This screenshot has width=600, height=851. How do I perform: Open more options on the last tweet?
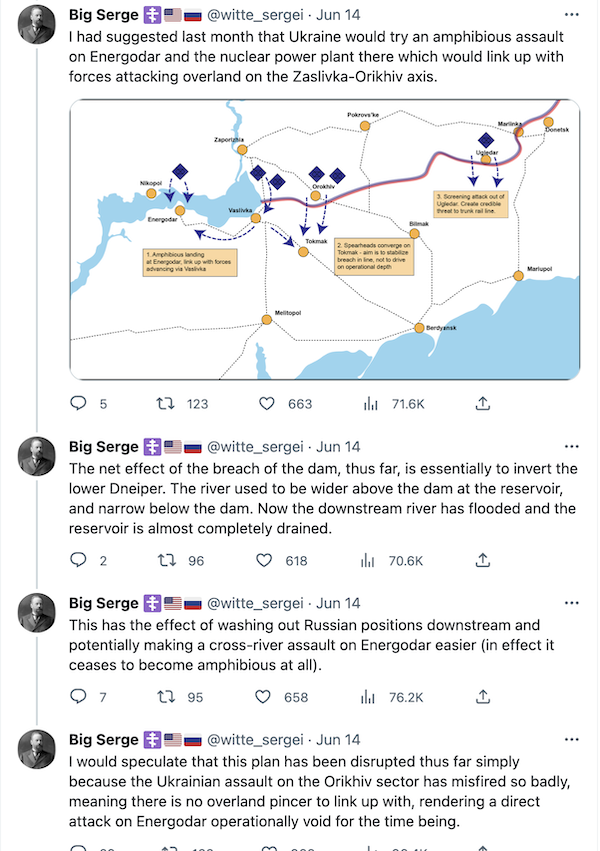click(571, 740)
